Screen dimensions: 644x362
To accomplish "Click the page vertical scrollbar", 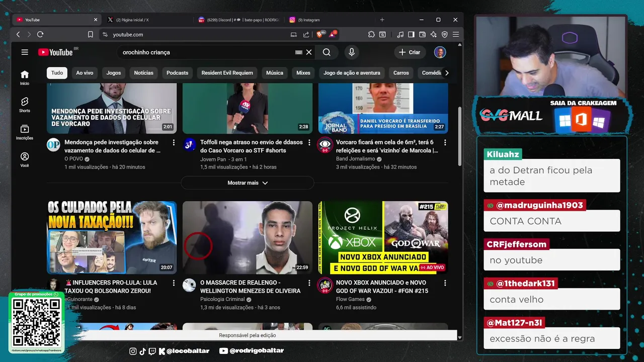I will point(459,136).
